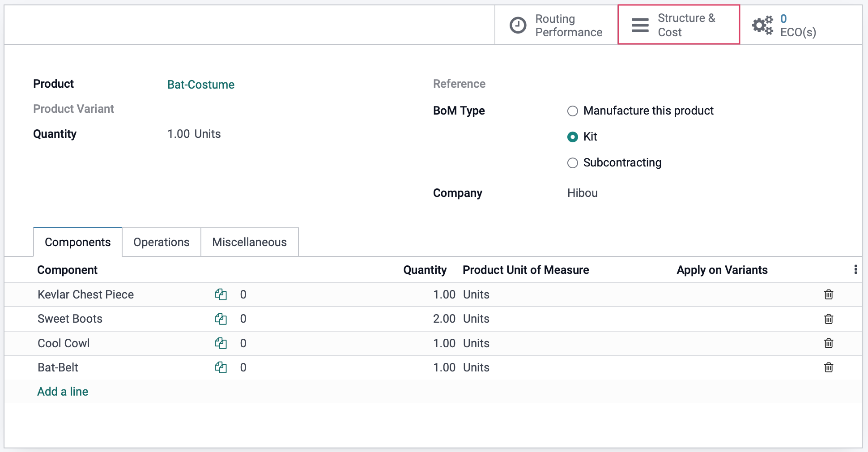The height and width of the screenshot is (452, 868).
Task: Delete the Cool Cowl line
Action: 829,343
